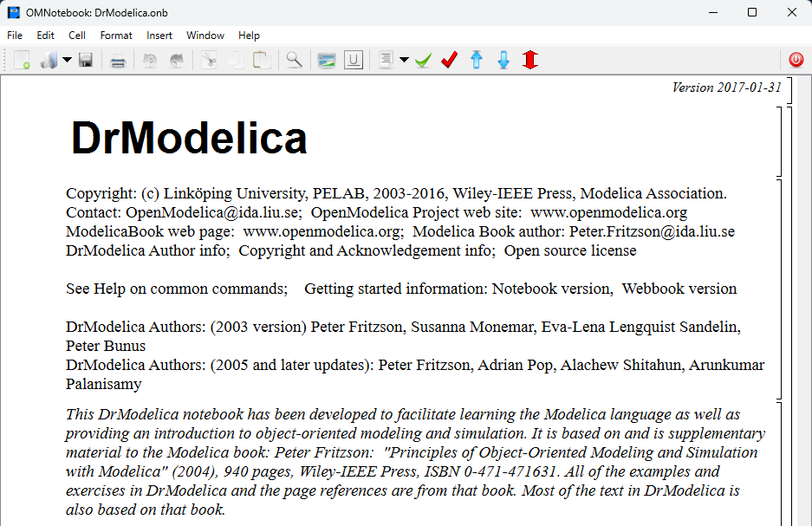Evaluate all cells with the red checkmark
The image size is (812, 526).
tap(450, 60)
